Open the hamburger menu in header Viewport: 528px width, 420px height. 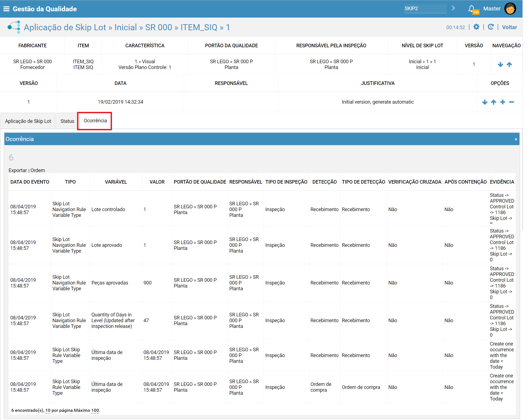coord(6,9)
